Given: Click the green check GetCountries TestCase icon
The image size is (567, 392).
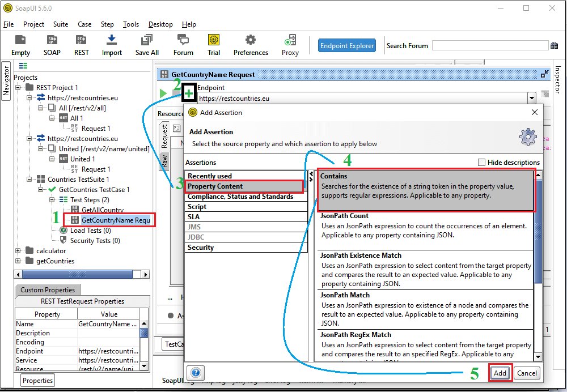Looking at the screenshot, I should pyautogui.click(x=52, y=189).
